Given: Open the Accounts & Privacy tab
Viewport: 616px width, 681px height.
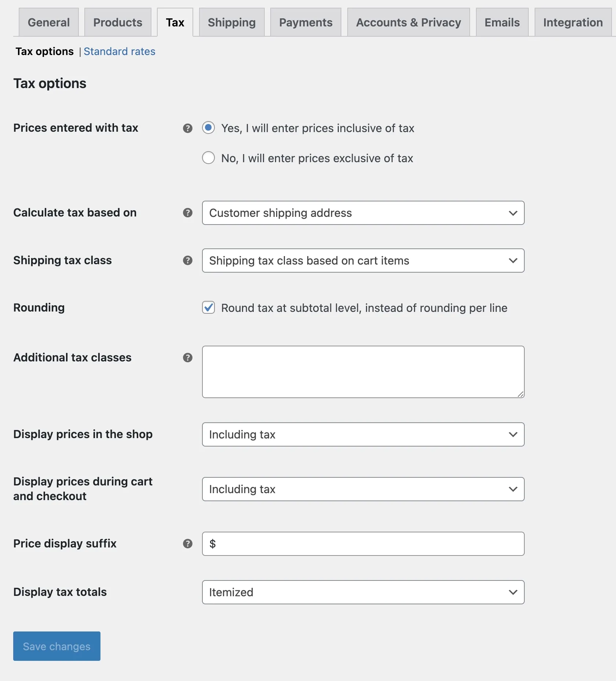Looking at the screenshot, I should tap(408, 22).
